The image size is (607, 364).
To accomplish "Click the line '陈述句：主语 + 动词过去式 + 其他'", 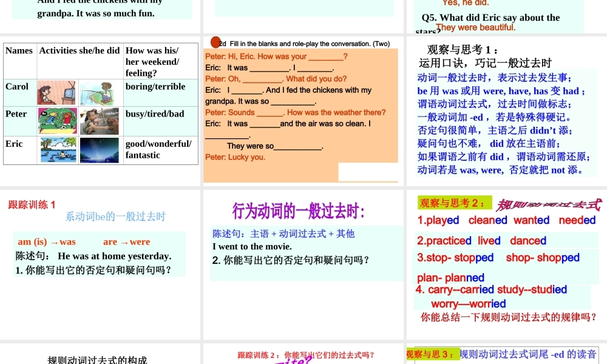I will (283, 234).
